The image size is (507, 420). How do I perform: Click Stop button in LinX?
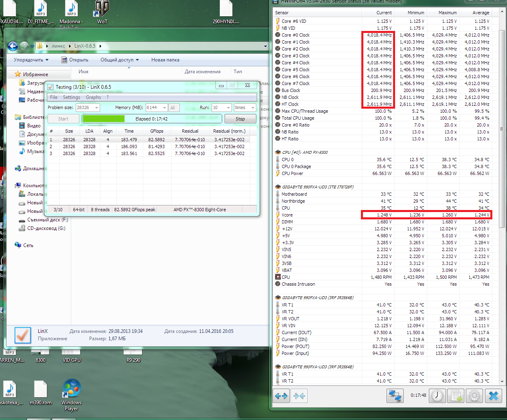240,119
